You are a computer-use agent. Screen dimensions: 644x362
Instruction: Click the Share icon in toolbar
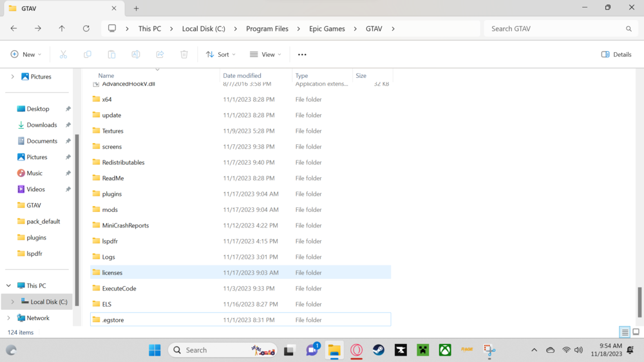160,54
